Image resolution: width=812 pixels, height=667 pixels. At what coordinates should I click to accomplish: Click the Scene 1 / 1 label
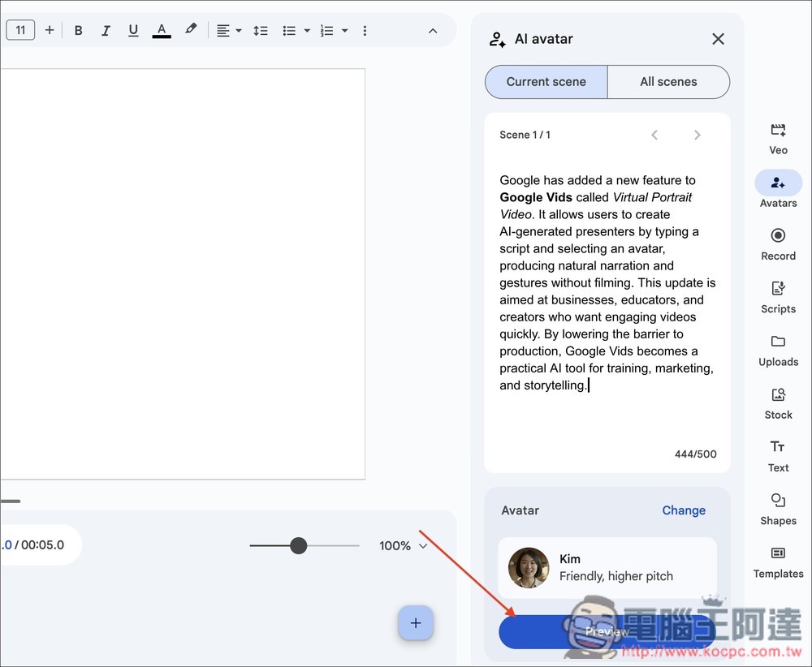[x=525, y=135]
